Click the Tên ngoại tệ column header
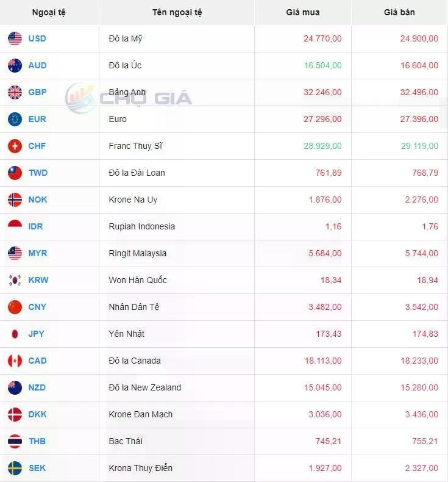The height and width of the screenshot is (482, 448). (177, 12)
